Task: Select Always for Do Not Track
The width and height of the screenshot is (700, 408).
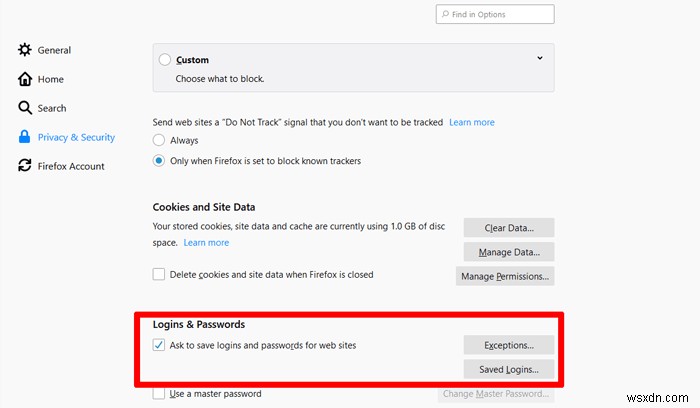Action: pos(159,141)
